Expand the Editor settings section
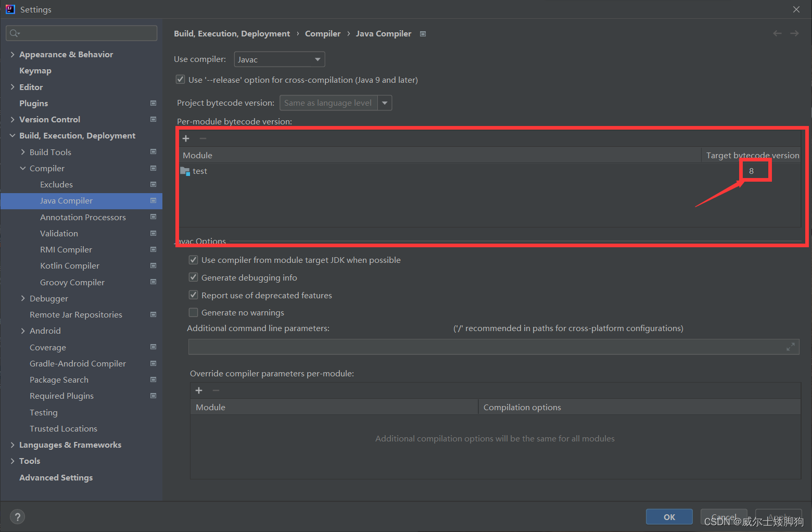812x532 pixels. (12, 87)
